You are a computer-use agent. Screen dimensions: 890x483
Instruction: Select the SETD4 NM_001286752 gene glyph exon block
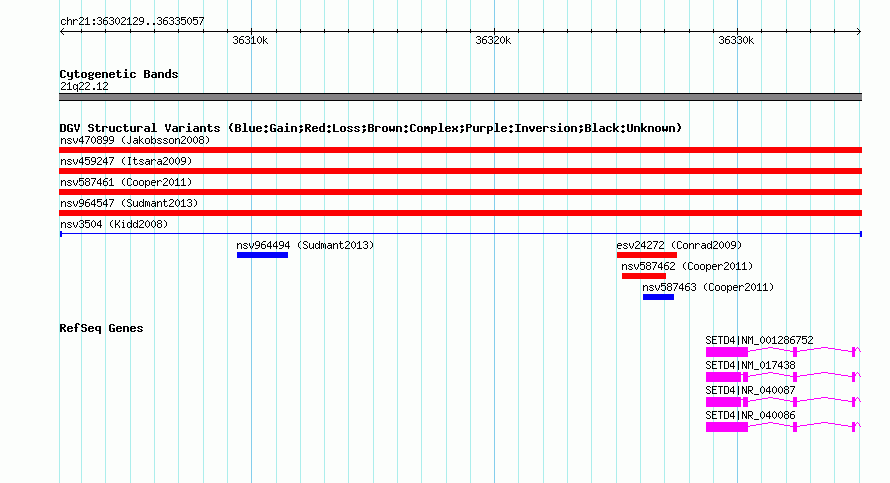coord(727,352)
